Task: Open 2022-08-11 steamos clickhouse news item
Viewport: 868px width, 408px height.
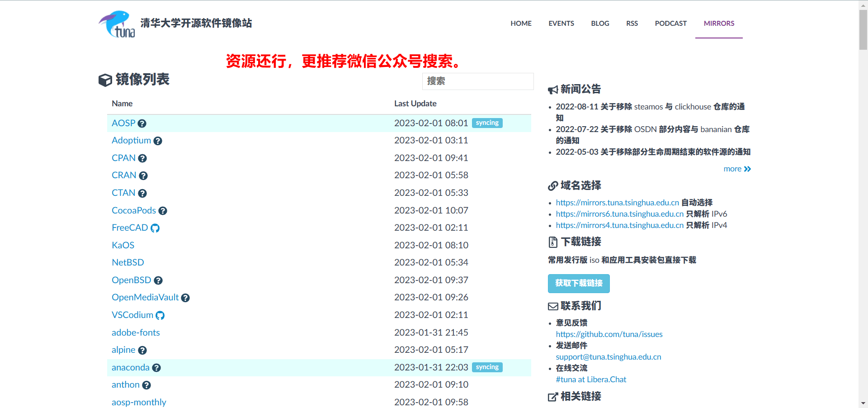Action: (x=650, y=112)
